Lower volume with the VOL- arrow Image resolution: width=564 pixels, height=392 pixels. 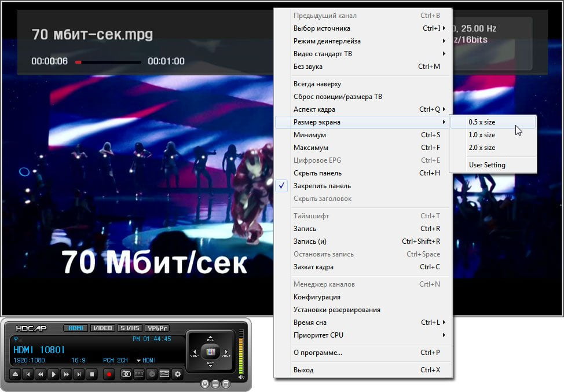[x=195, y=352]
